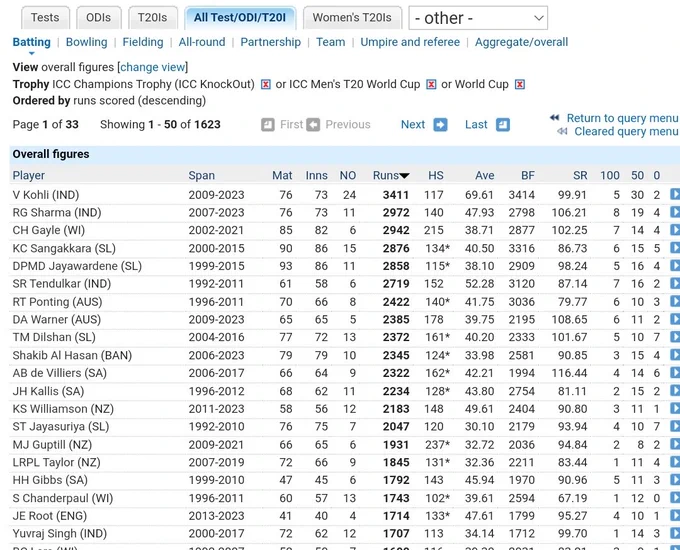Image resolution: width=680 pixels, height=550 pixels.
Task: Open the Fielding statistics view
Action: click(143, 42)
